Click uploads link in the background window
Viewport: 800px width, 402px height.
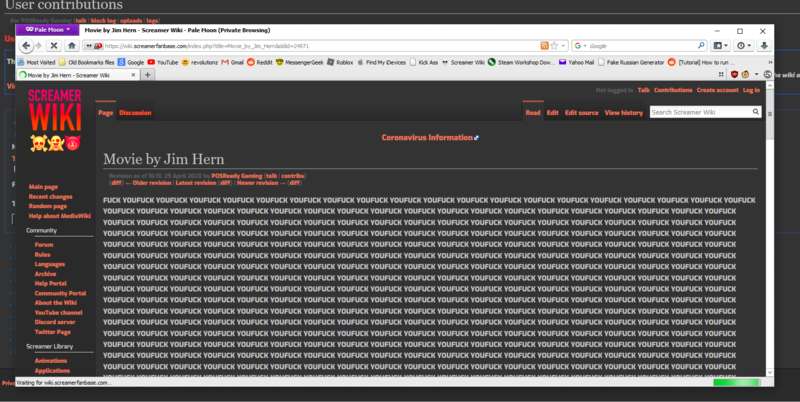[x=131, y=20]
